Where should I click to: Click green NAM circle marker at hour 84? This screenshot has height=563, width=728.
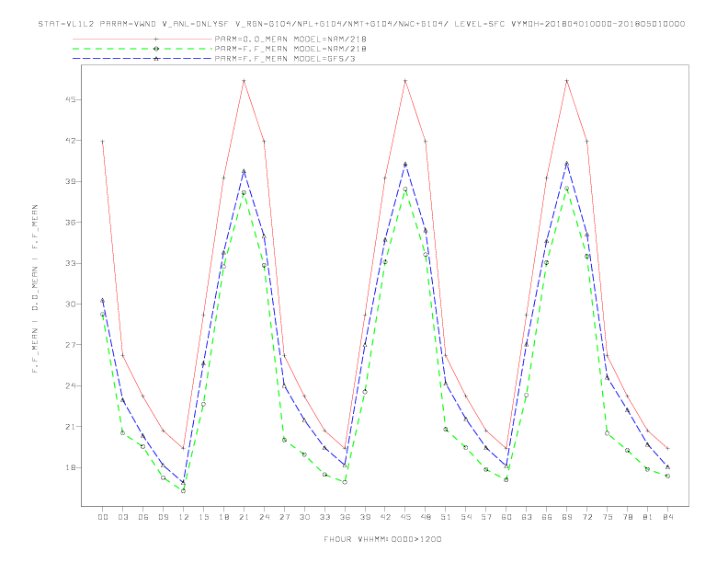pyautogui.click(x=667, y=477)
